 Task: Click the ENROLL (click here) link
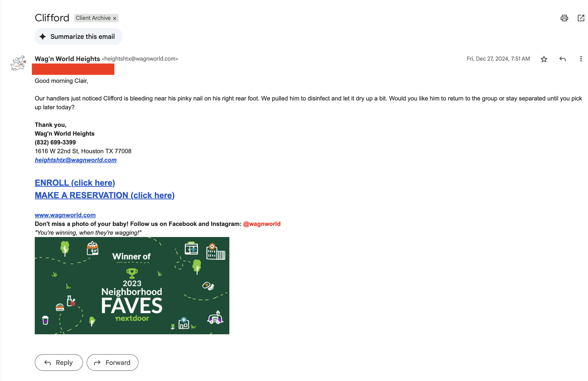click(x=75, y=183)
